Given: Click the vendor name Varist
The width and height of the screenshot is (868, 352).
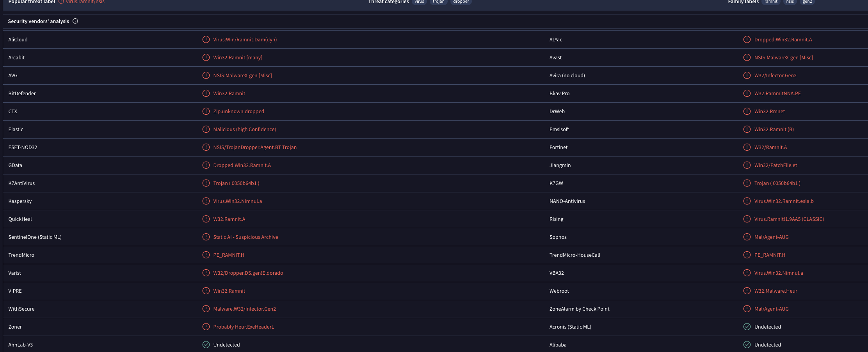Looking at the screenshot, I should point(15,273).
